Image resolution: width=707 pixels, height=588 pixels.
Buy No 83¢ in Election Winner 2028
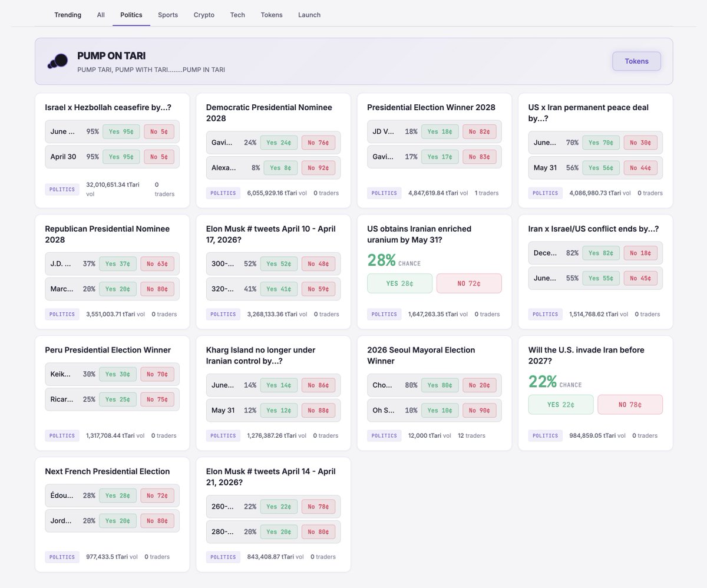tap(480, 157)
